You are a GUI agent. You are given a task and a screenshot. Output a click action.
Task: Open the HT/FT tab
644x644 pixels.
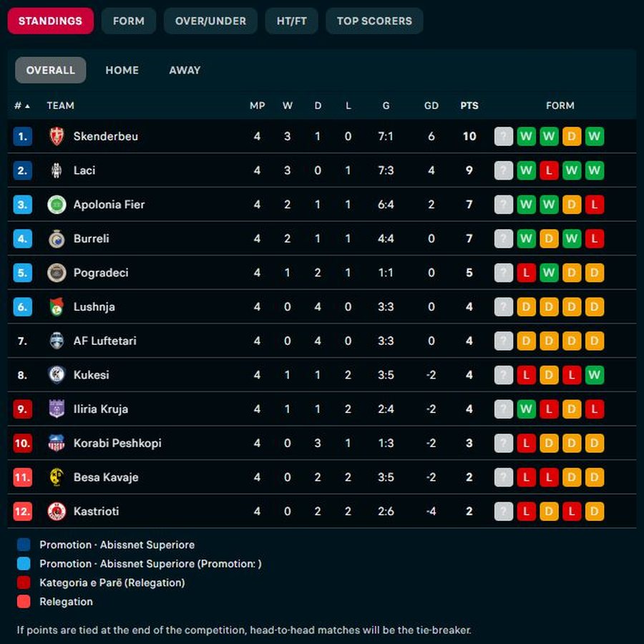[291, 21]
